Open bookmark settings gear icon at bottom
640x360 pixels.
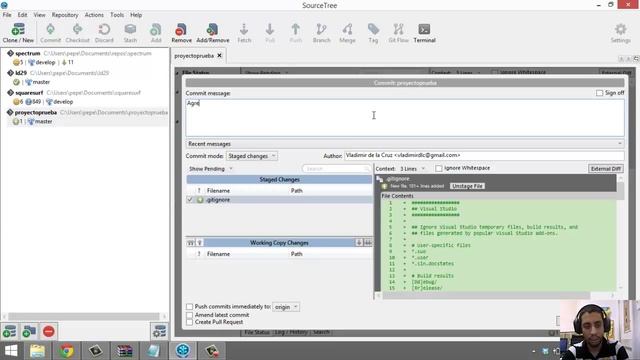click(x=159, y=331)
